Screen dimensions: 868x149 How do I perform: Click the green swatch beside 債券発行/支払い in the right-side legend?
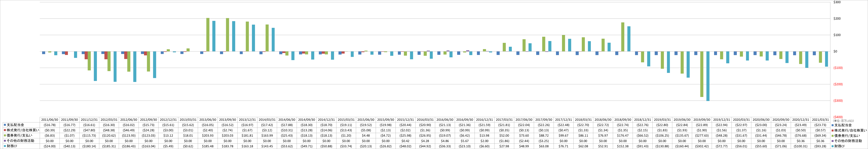point(833,136)
